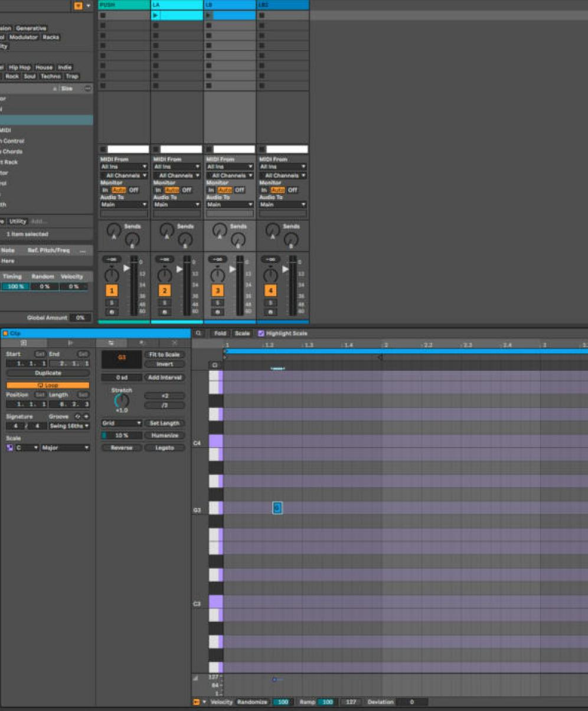Open PUSH track's MIDI From All Ins dropdown
Viewport: 588px width, 711px height.
[x=123, y=167]
